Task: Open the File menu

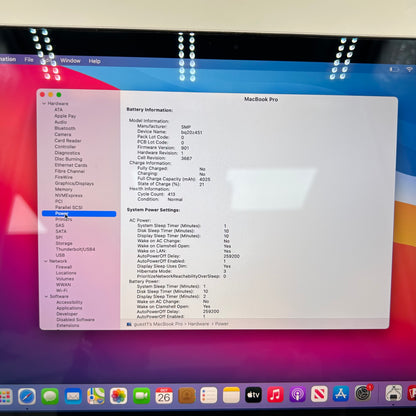Action: point(29,60)
